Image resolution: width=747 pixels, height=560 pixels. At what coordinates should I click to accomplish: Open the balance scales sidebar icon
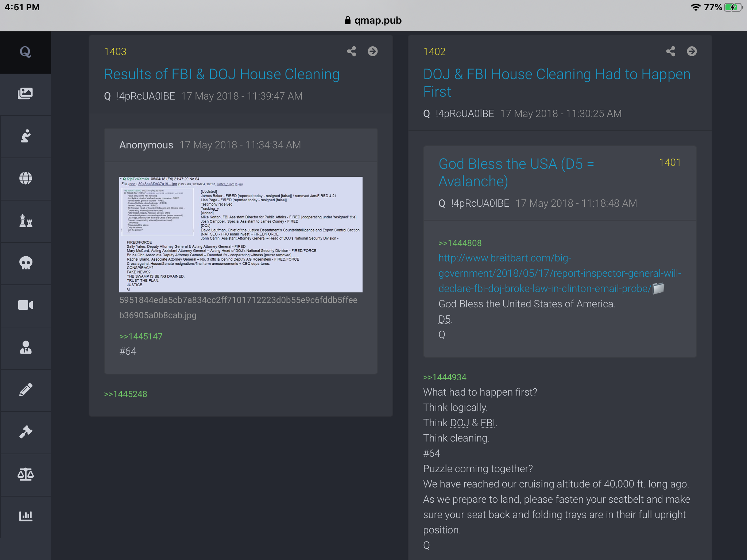pyautogui.click(x=25, y=474)
